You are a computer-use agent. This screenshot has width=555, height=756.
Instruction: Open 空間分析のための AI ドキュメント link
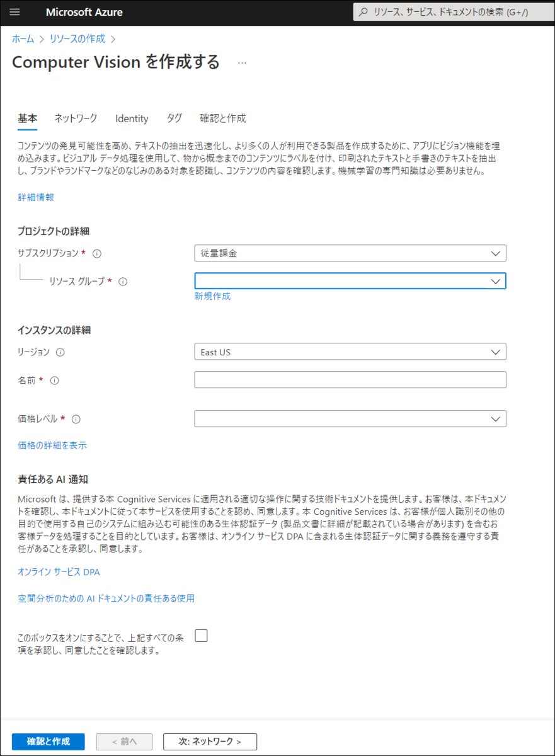coord(106,598)
